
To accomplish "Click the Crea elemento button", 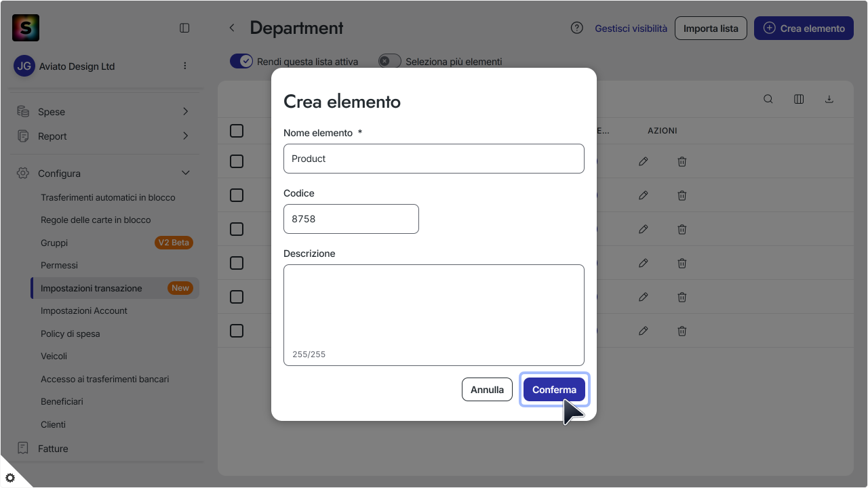I will point(804,28).
